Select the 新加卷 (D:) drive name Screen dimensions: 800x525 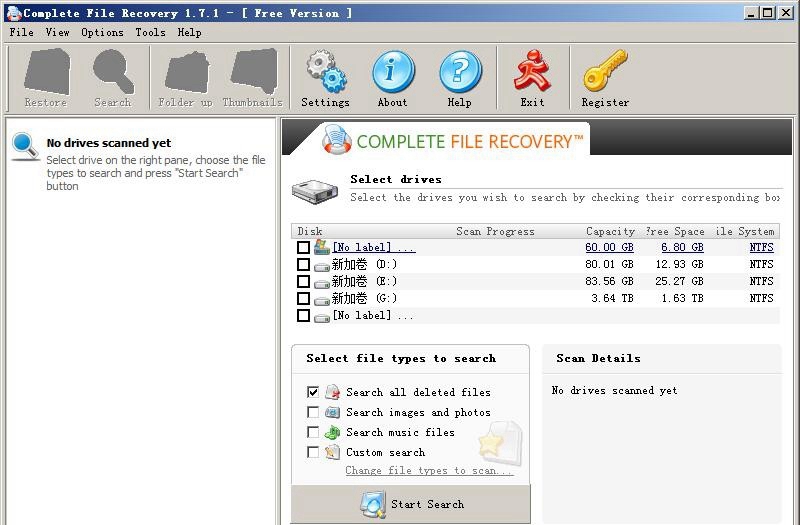(x=364, y=264)
